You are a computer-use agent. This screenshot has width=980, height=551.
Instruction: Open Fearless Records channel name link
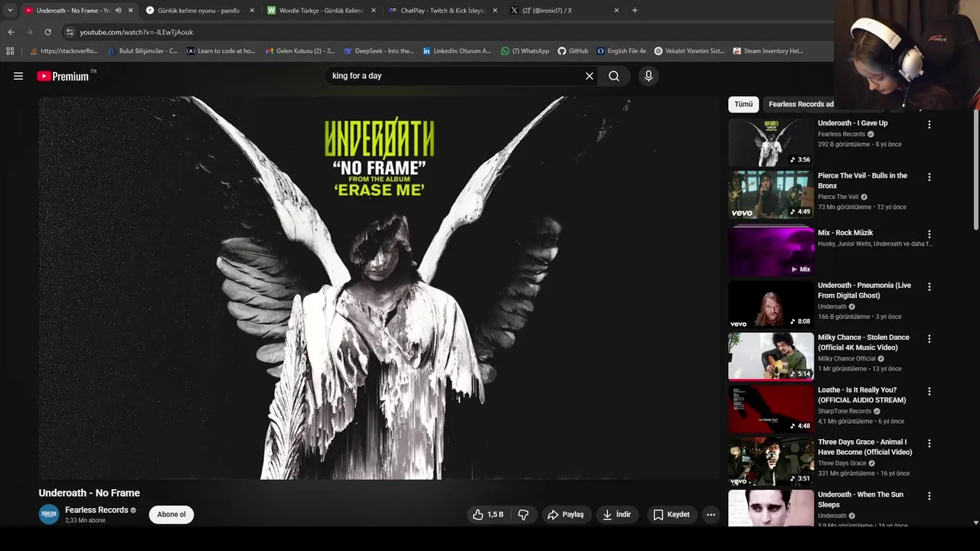point(96,510)
